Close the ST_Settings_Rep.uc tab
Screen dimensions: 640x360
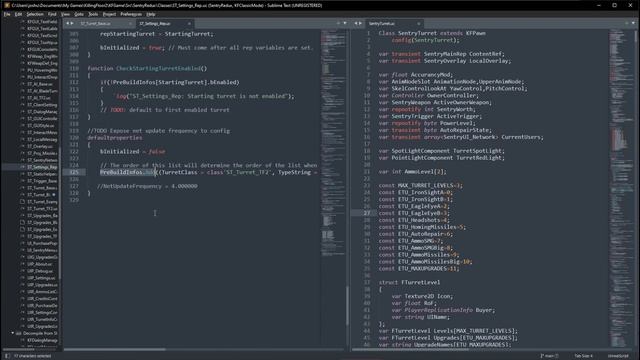[x=189, y=24]
